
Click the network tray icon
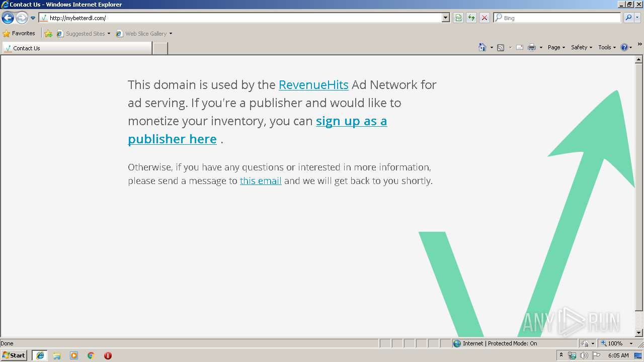[x=572, y=355]
